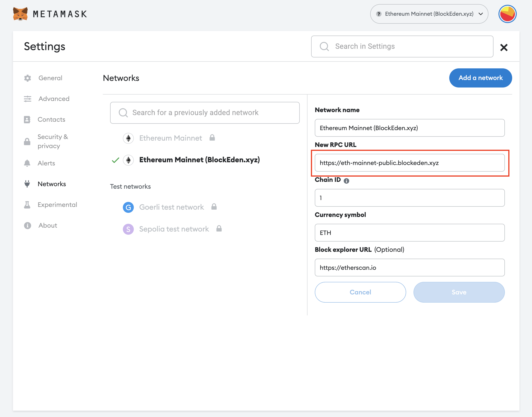Click the Cancel button
Image resolution: width=532 pixels, height=417 pixels.
tap(360, 292)
